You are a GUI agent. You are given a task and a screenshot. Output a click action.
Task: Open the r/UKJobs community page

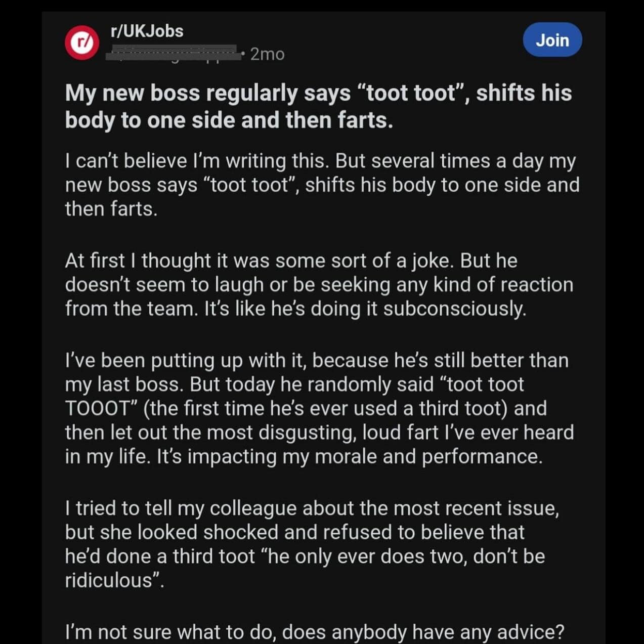click(145, 31)
